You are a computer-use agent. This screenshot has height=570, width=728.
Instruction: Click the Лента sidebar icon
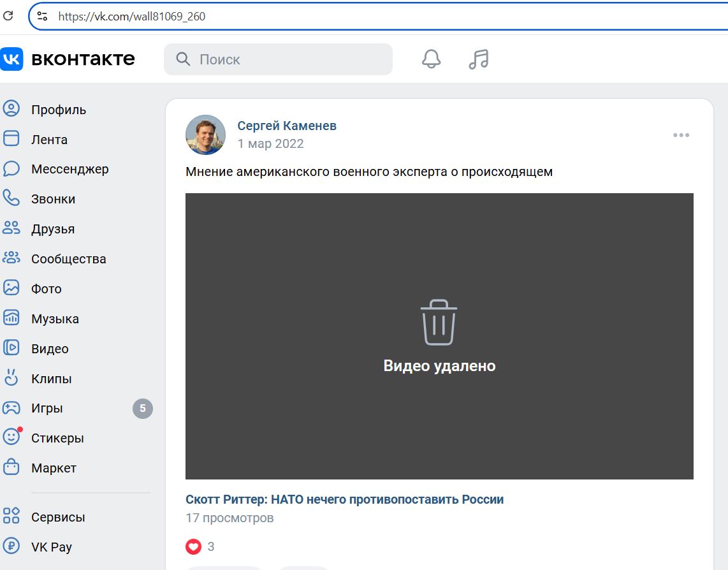pos(11,138)
